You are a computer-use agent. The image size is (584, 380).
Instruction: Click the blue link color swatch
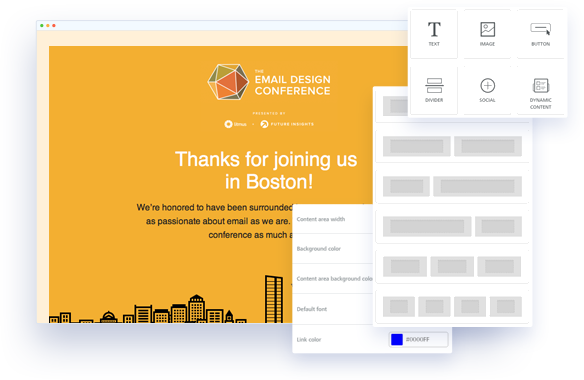coord(397,339)
